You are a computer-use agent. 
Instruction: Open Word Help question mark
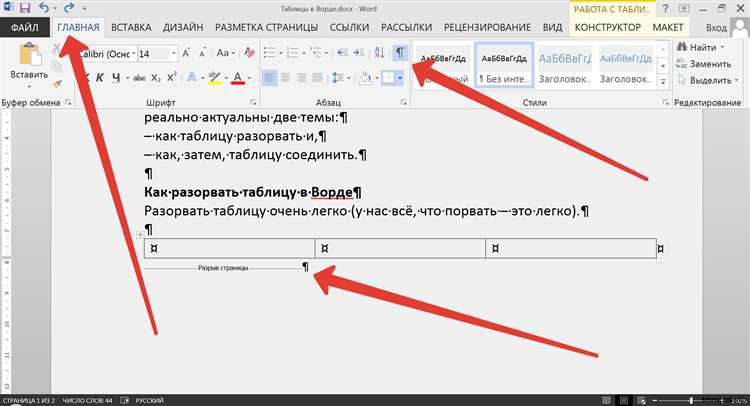pyautogui.click(x=665, y=9)
